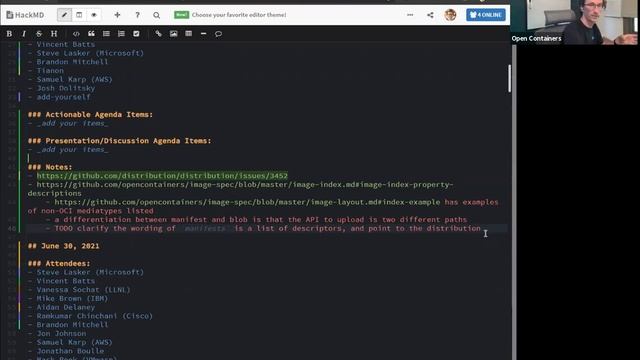640x360 pixels.
Task: Place cursor on the '### Notes:' heading
Action: tap(50, 167)
